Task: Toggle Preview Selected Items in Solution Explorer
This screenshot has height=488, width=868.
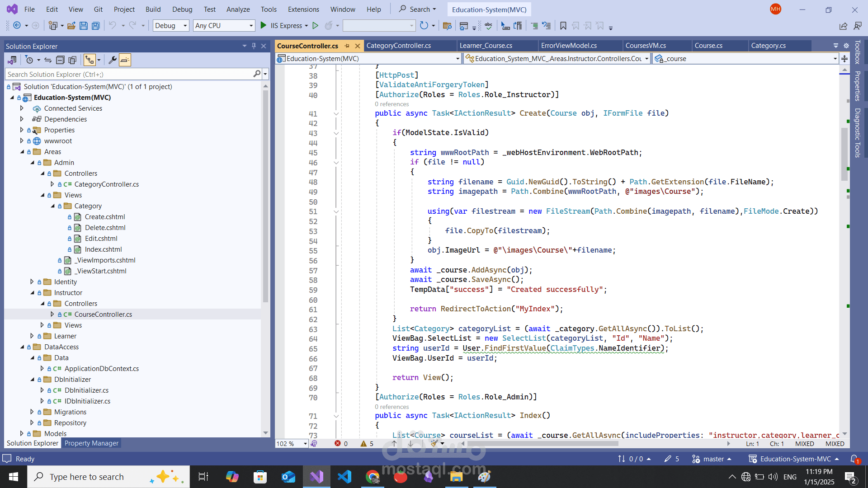Action: coord(125,60)
